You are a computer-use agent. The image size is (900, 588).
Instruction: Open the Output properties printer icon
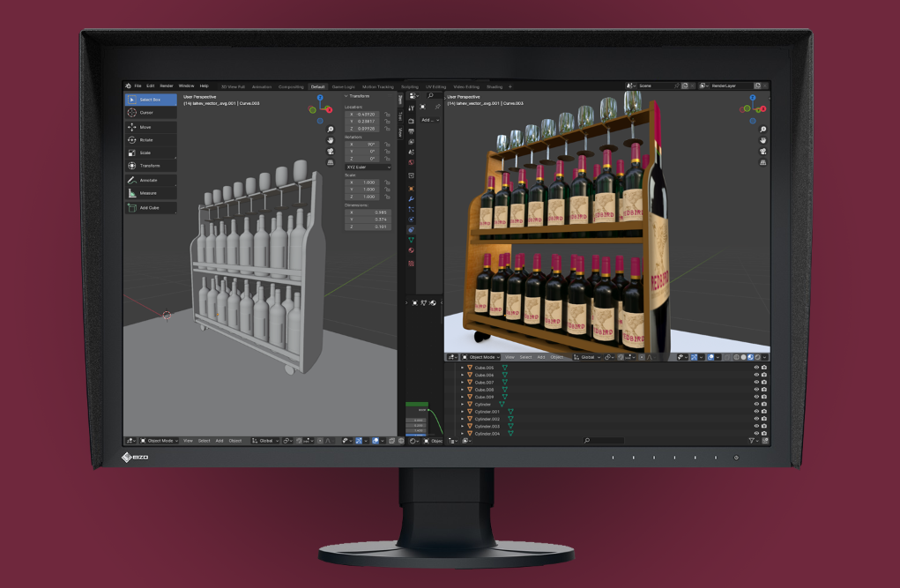411,131
